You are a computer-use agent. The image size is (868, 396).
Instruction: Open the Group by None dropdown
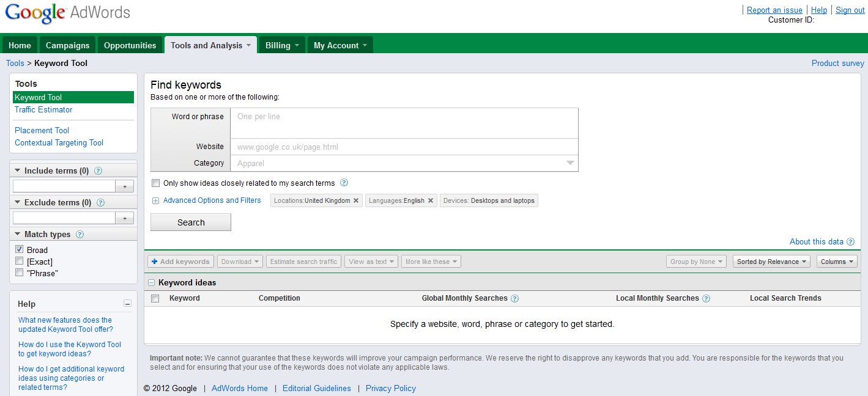(x=697, y=262)
